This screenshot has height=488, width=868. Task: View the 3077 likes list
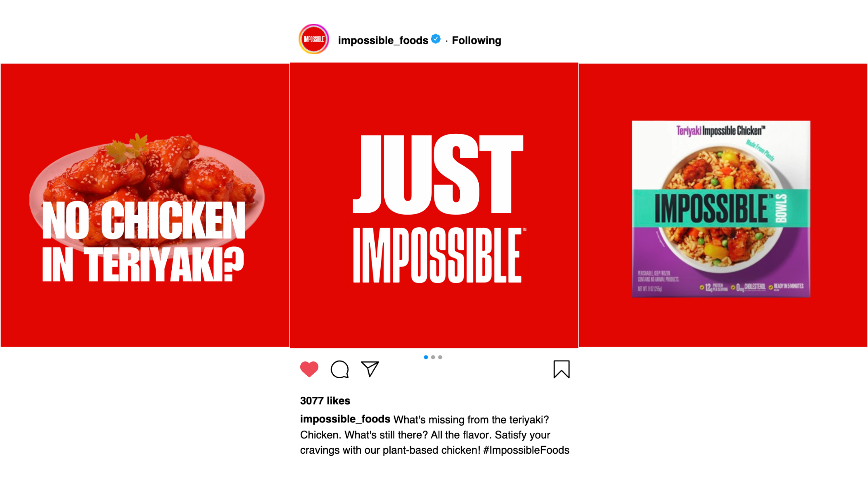(325, 401)
